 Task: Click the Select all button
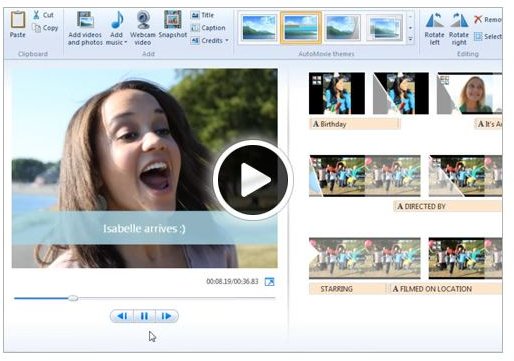point(488,36)
